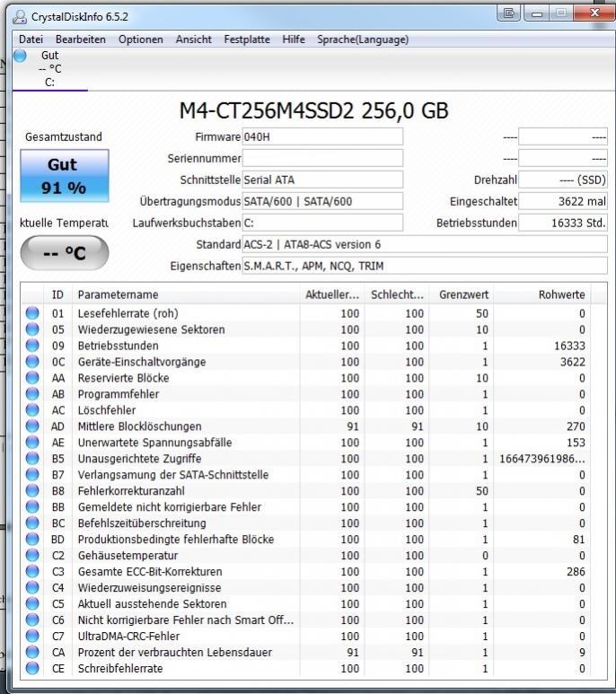Click status icon of Schreibfehlerrate row
This screenshot has height=694, width=616.
point(32,668)
